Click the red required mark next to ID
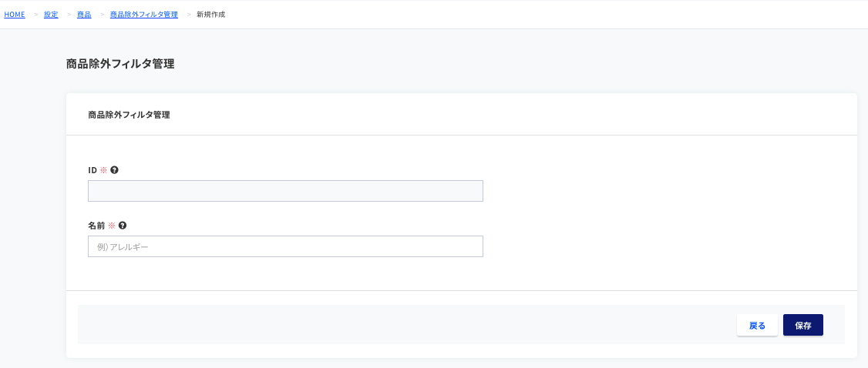 [103, 170]
